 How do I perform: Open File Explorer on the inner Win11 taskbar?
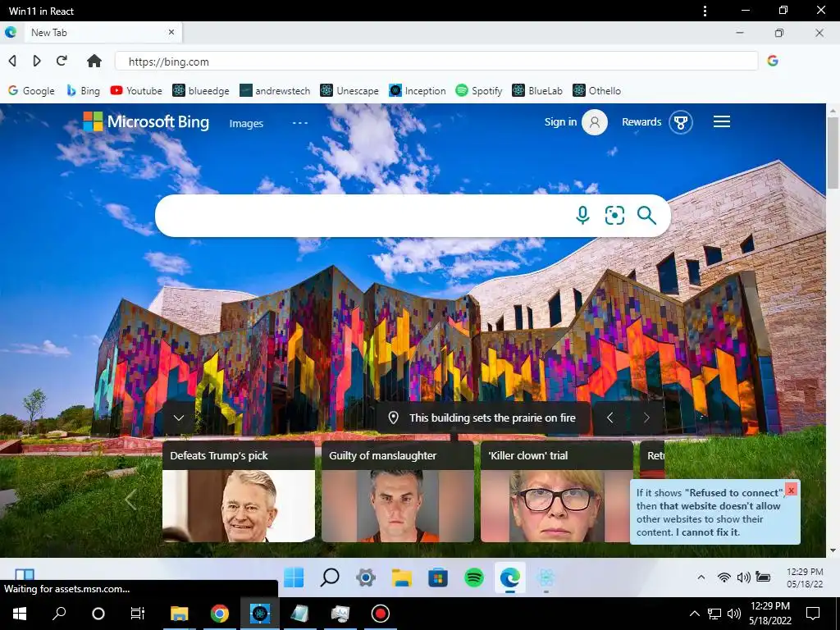point(402,577)
